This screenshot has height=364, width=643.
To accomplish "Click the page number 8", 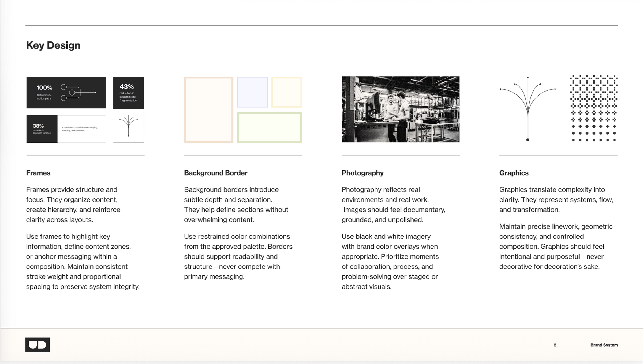I will click(555, 345).
